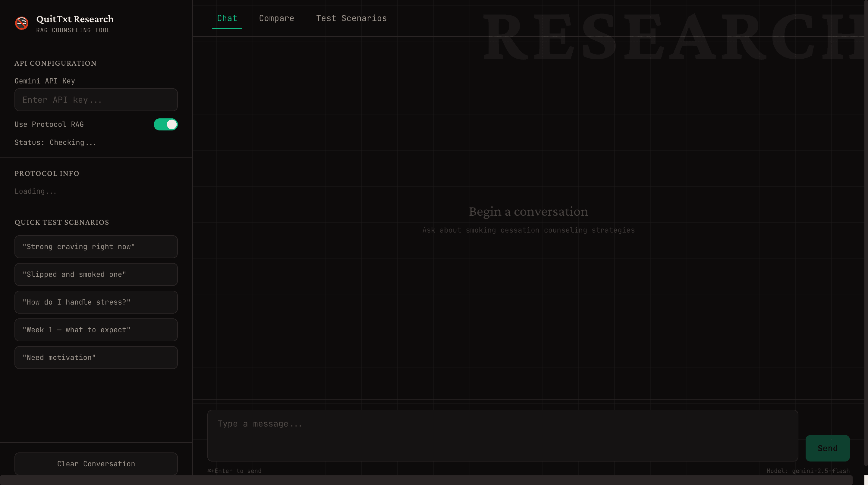Focus the Type a message box

[503, 436]
